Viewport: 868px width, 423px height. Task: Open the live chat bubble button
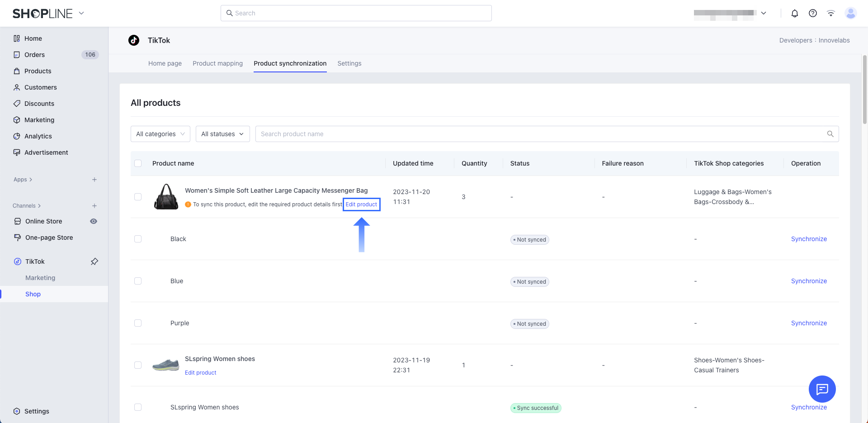(822, 389)
